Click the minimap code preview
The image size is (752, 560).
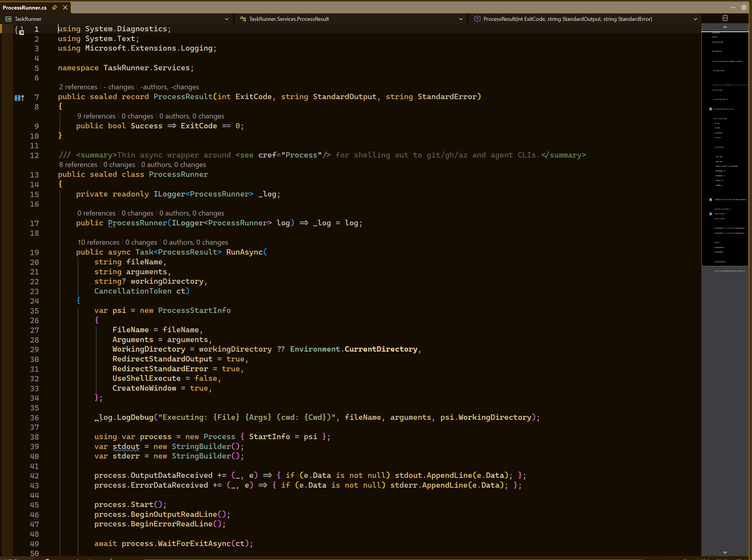point(725,149)
